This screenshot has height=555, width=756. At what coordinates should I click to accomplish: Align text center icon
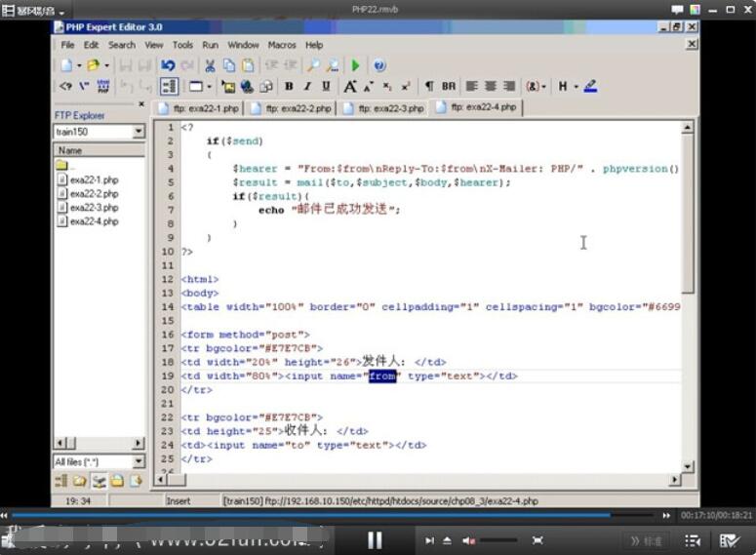coord(491,86)
